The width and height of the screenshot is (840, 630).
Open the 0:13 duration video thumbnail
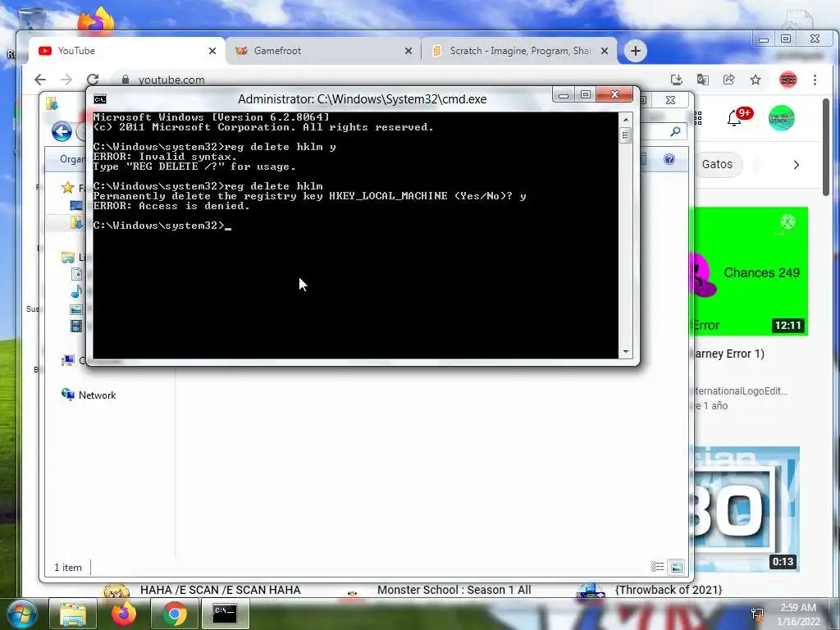click(x=746, y=509)
